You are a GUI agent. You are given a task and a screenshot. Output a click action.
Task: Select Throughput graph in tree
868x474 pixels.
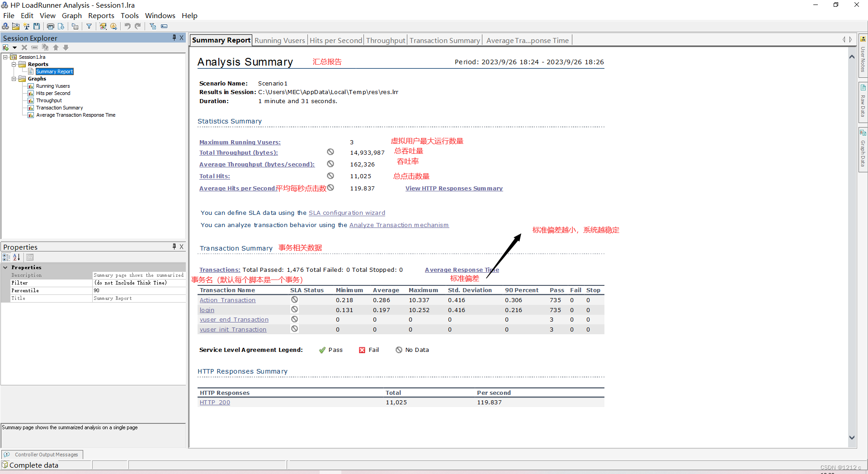tap(49, 100)
